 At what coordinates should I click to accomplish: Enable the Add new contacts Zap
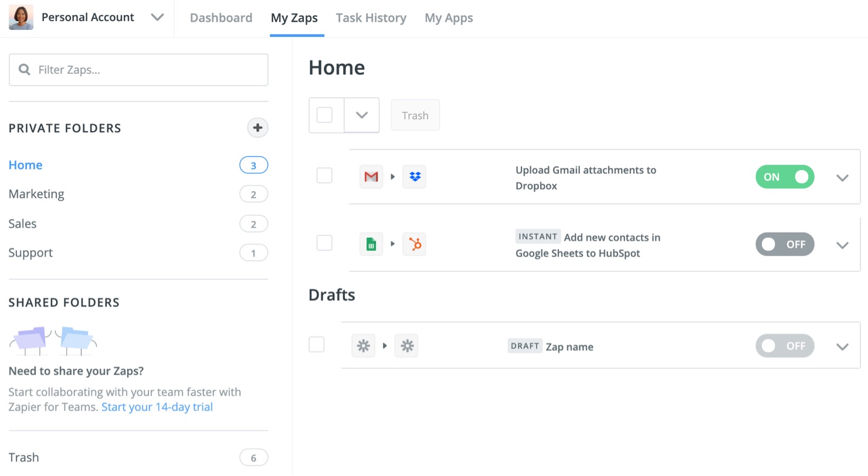click(x=785, y=244)
